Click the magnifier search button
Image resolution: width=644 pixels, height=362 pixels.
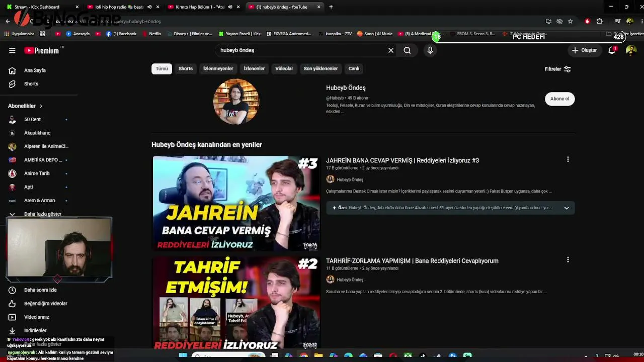tap(407, 50)
